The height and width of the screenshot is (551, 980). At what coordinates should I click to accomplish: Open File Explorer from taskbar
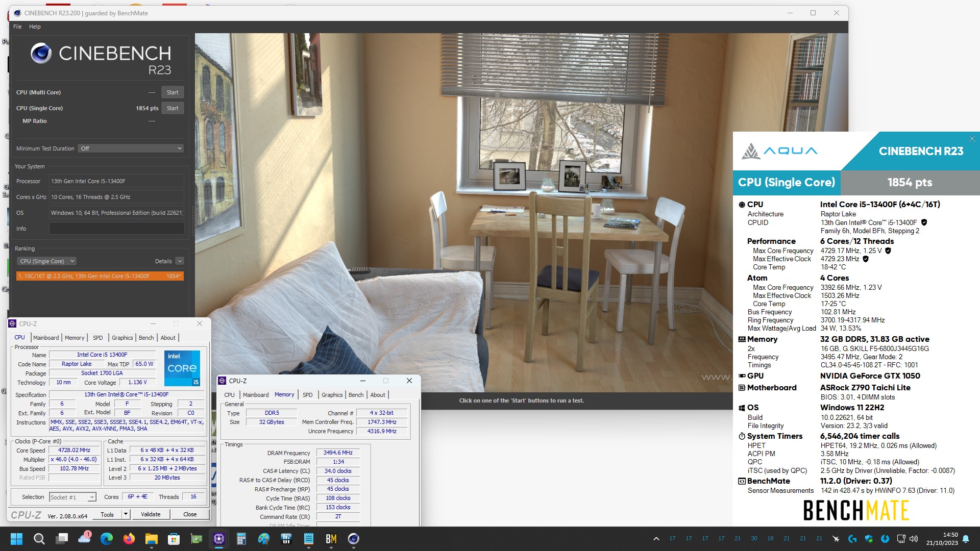(152, 539)
